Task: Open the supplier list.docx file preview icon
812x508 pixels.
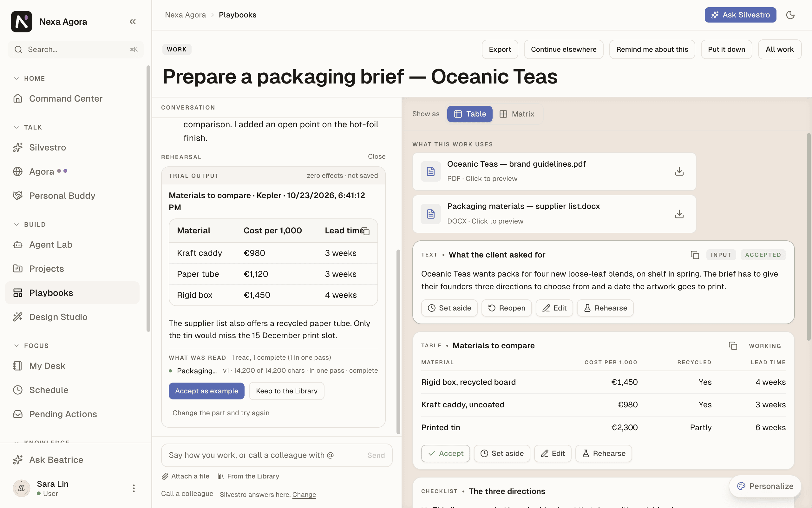Action: pos(430,214)
